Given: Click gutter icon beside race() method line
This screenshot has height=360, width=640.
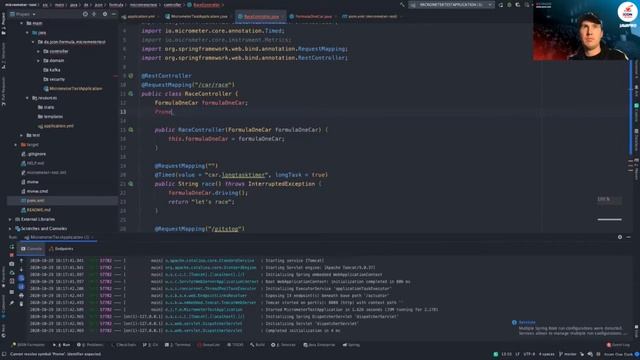Looking at the screenshot, I should pyautogui.click(x=131, y=184).
